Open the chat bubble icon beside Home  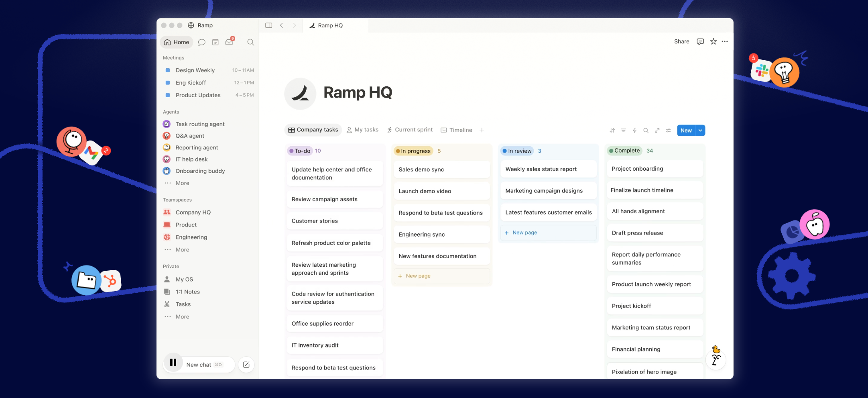point(202,42)
